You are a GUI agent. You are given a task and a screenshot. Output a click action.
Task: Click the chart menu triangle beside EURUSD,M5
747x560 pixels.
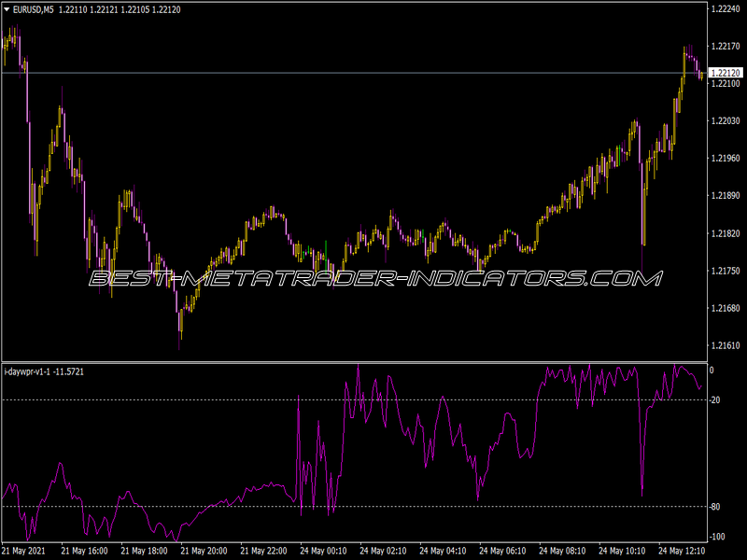(x=7, y=9)
